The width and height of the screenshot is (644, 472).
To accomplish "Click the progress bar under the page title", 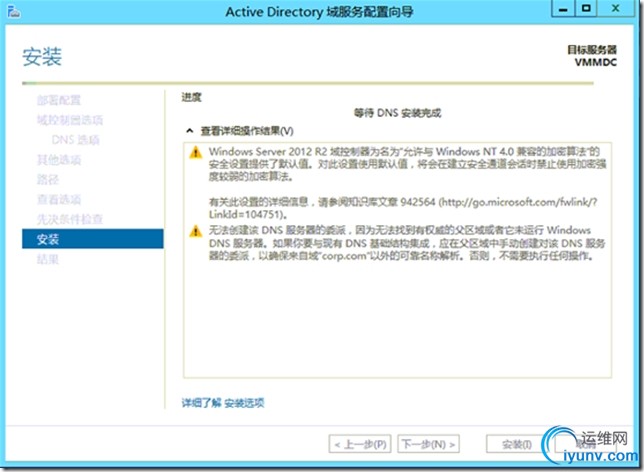I will tap(308, 83).
